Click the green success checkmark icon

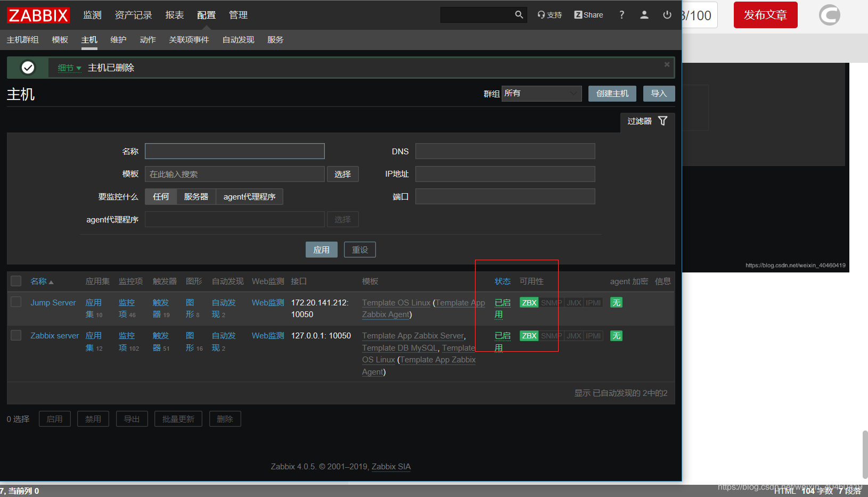(x=28, y=68)
